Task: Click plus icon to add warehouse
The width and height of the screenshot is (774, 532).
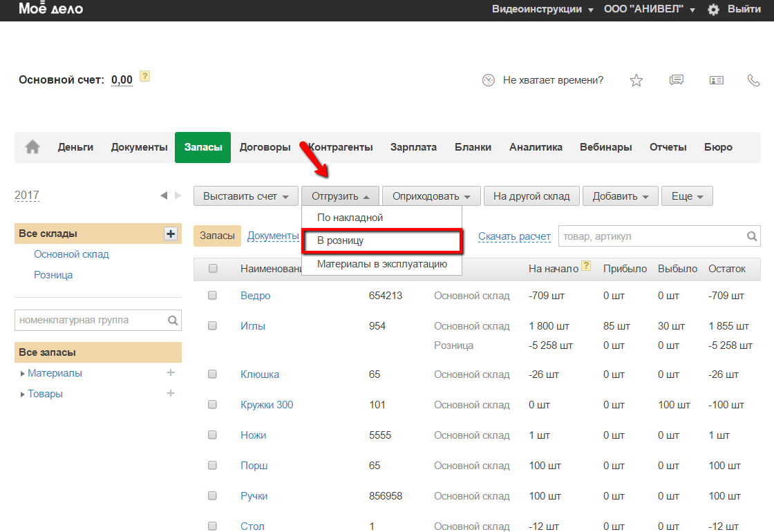Action: (x=171, y=234)
